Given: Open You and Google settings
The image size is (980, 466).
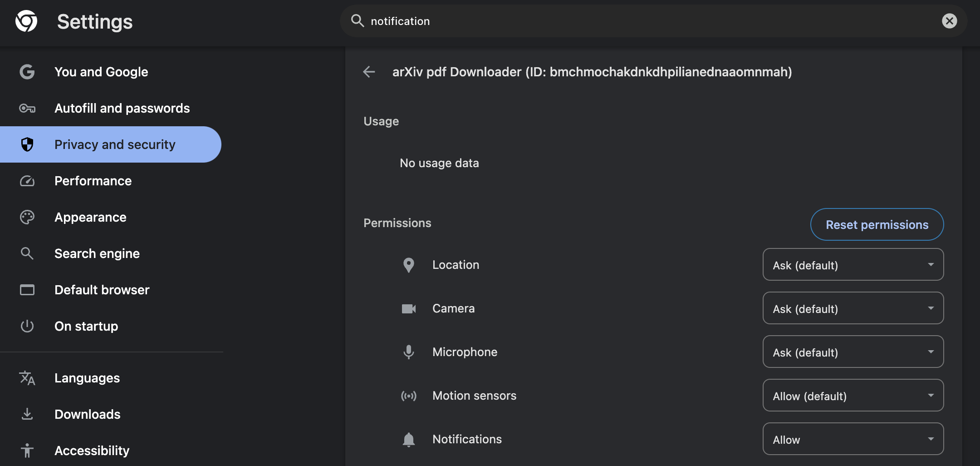Looking at the screenshot, I should (x=111, y=72).
